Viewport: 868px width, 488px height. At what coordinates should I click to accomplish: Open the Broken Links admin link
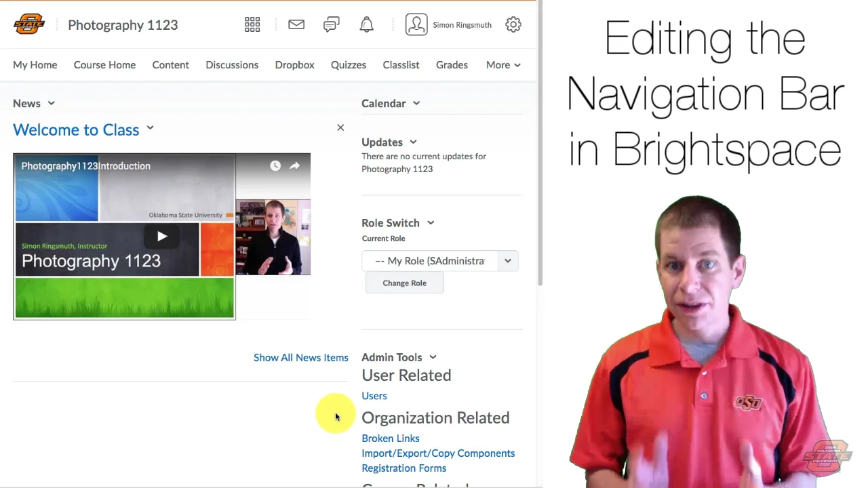point(391,439)
